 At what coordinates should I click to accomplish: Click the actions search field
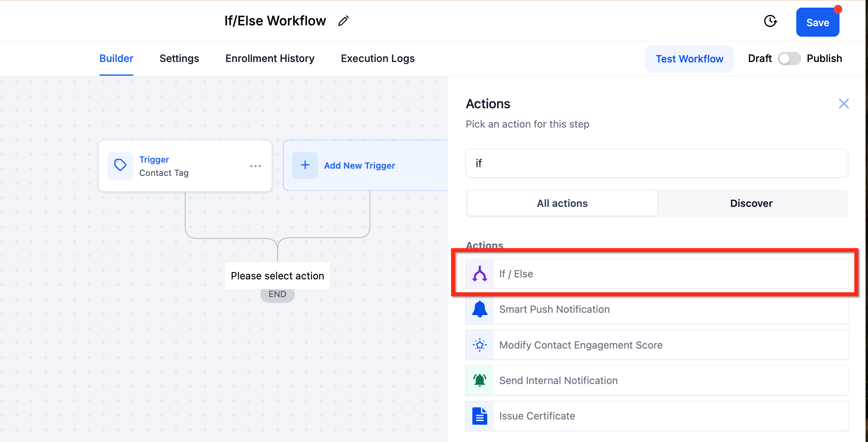point(656,163)
